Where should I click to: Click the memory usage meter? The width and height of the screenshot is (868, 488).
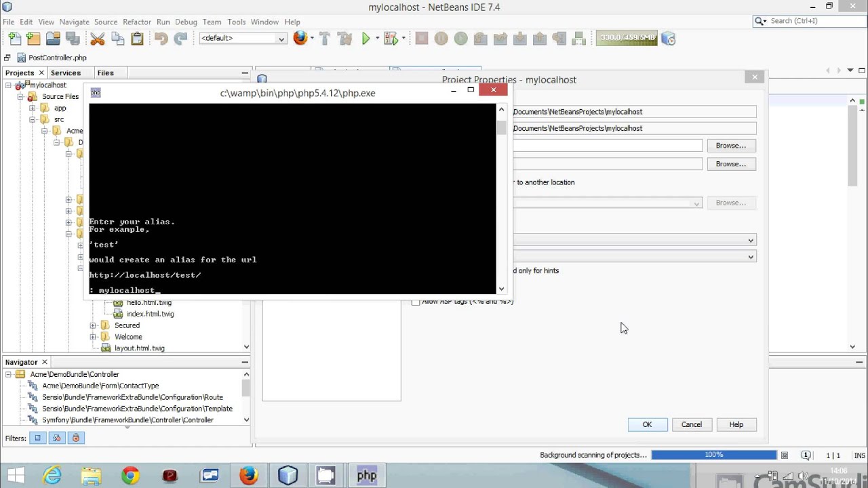627,38
